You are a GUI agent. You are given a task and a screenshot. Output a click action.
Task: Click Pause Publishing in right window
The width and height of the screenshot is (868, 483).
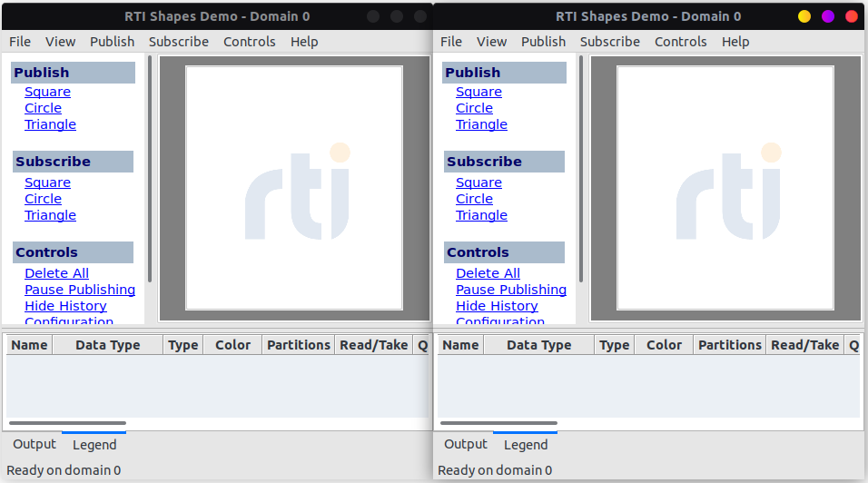coord(511,290)
